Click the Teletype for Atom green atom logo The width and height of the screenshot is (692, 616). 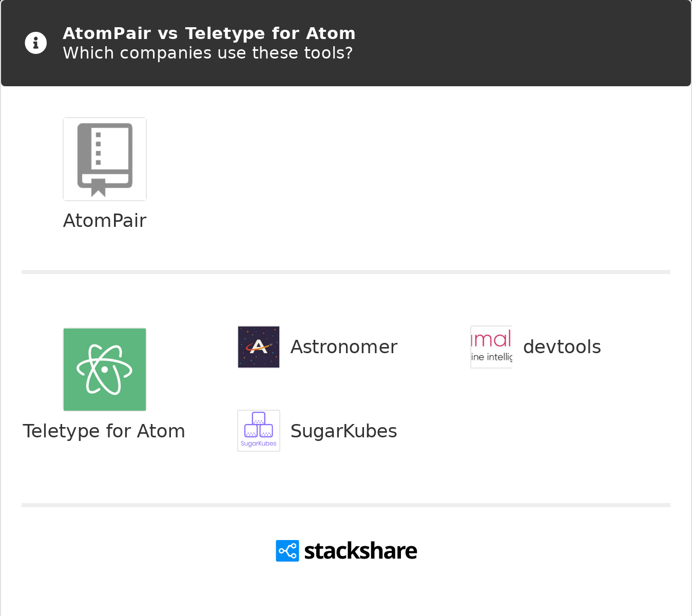tap(104, 369)
